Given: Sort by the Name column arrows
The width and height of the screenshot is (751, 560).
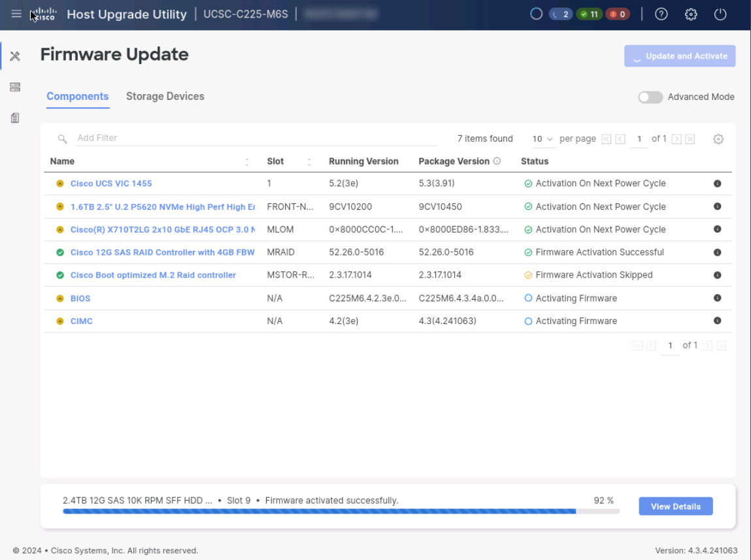Looking at the screenshot, I should click(246, 162).
